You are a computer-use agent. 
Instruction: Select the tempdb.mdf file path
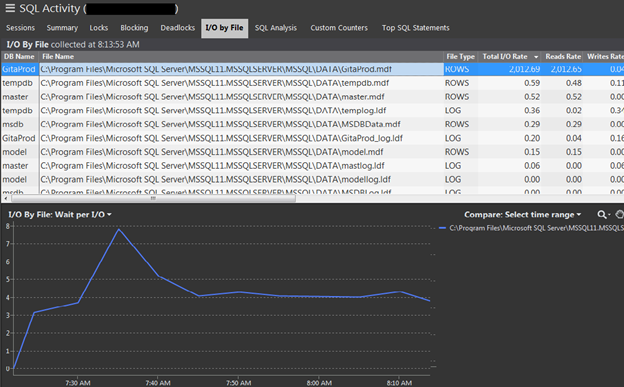pyautogui.click(x=215, y=83)
